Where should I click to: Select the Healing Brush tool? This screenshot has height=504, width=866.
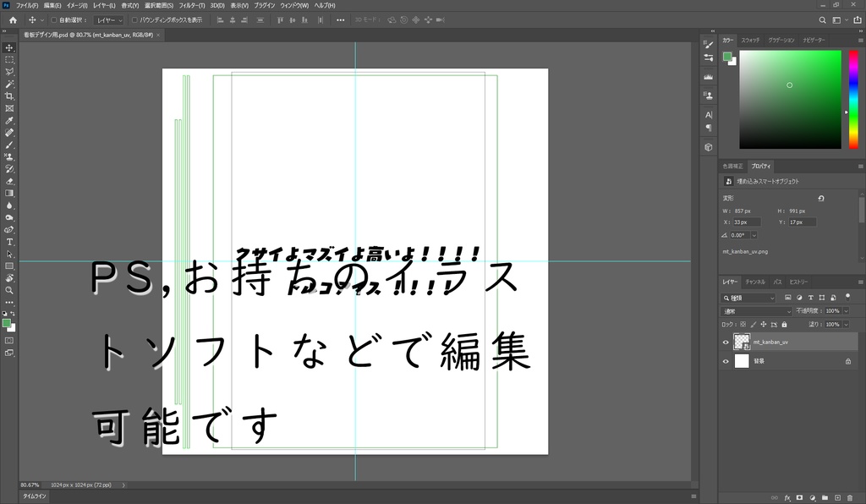[x=9, y=133]
